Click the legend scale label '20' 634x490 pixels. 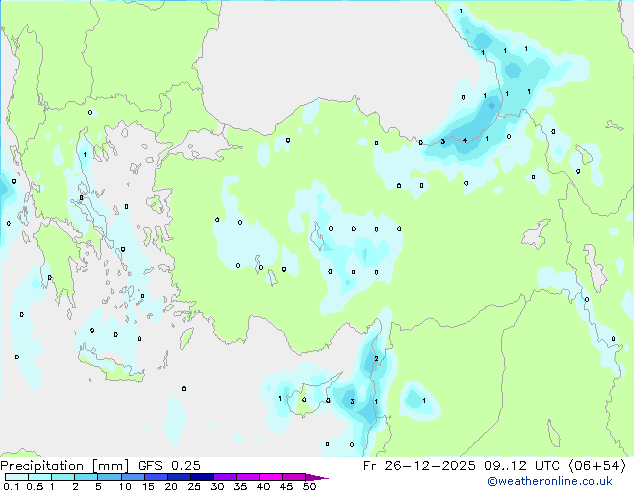(x=171, y=486)
